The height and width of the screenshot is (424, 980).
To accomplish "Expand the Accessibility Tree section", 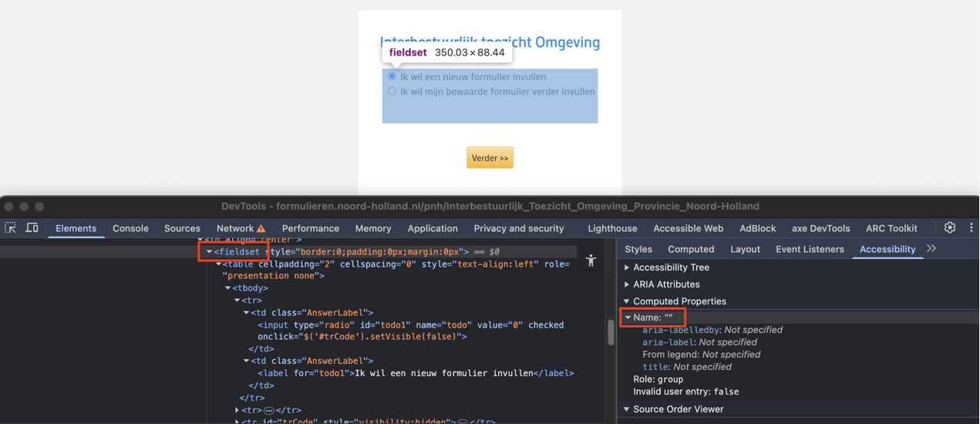I will (627, 268).
